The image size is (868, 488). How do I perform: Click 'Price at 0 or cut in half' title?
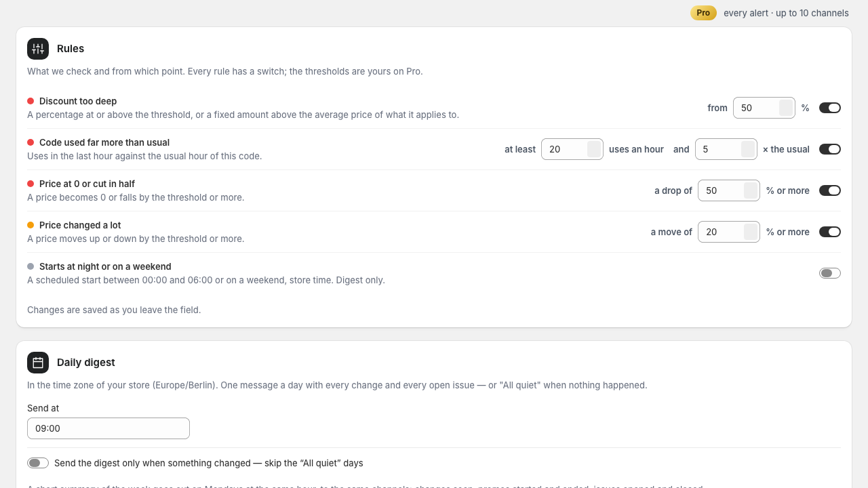87,184
